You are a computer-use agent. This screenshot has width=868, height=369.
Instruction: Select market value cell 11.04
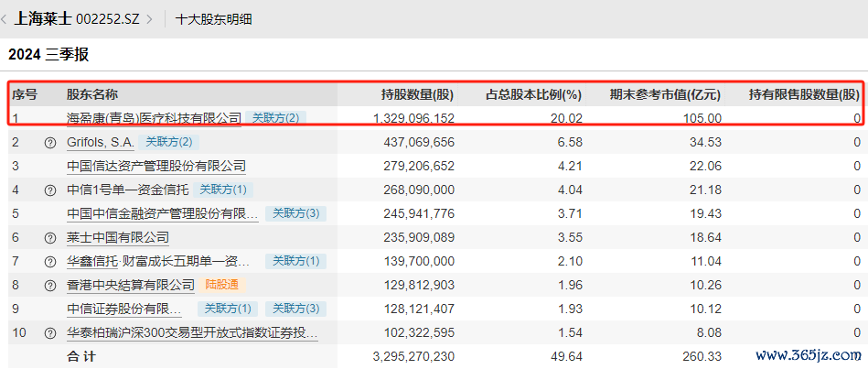click(706, 261)
